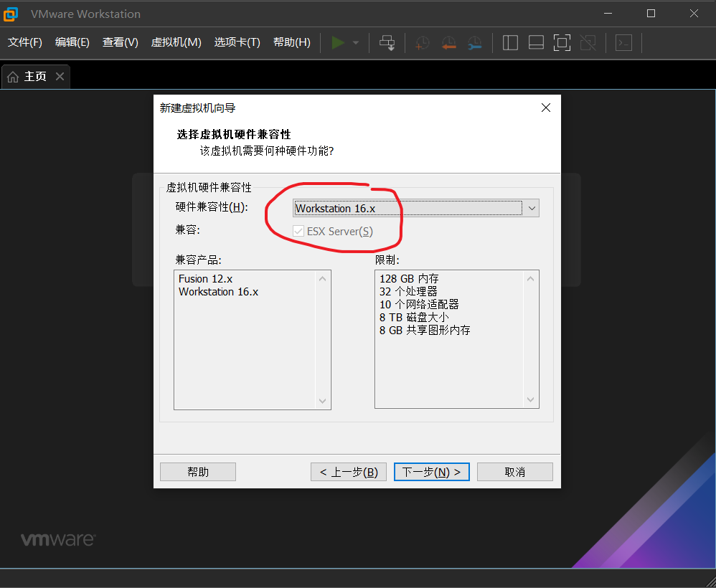Close the 新建虚拟机向导 dialog
The width and height of the screenshot is (716, 588).
[546, 108]
